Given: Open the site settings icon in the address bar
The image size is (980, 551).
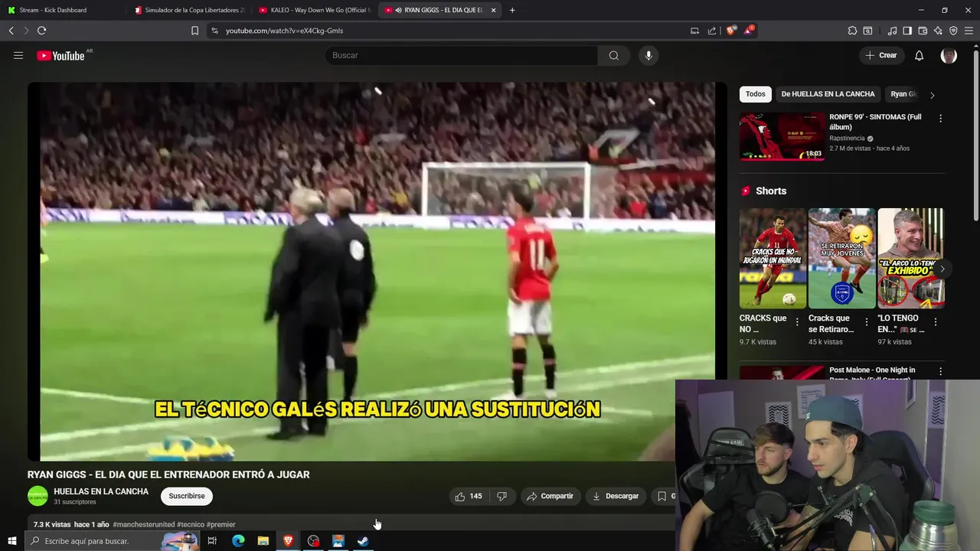Looking at the screenshot, I should (214, 31).
